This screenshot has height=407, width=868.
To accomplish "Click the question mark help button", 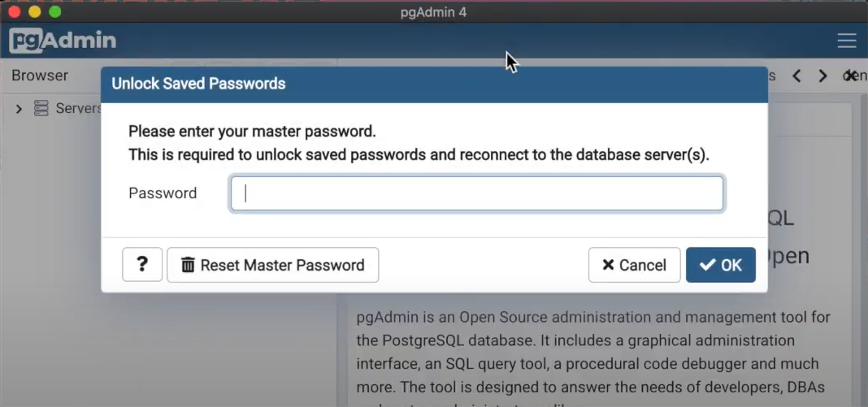I will [x=142, y=265].
